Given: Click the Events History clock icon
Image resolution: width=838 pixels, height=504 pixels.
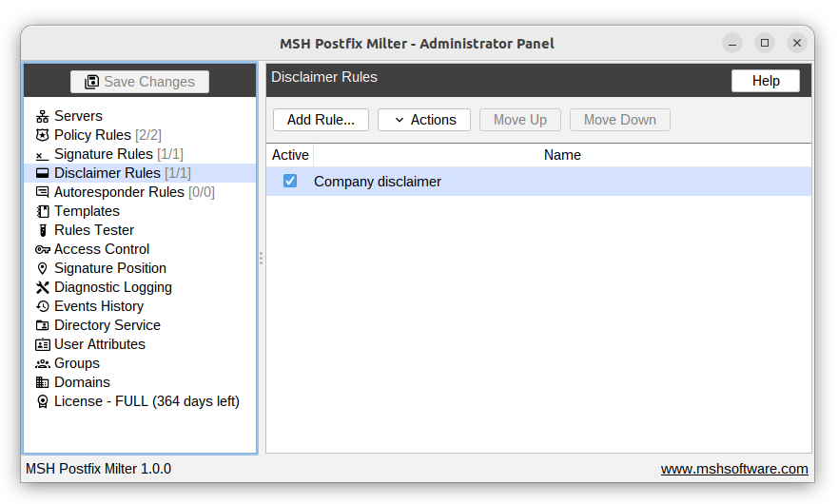Looking at the screenshot, I should tap(42, 306).
